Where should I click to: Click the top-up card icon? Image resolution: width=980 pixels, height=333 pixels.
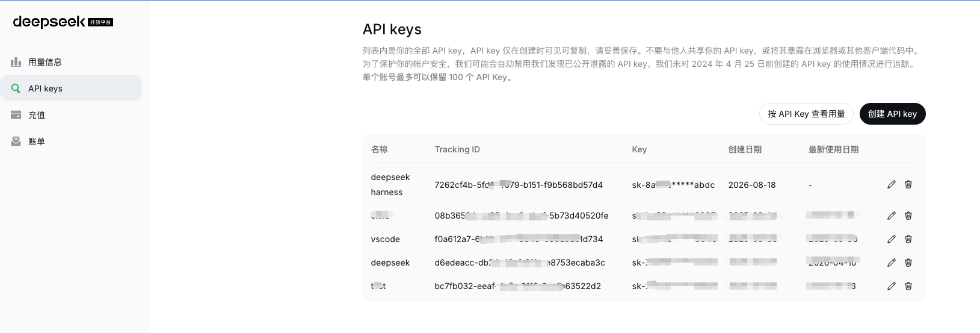pos(16,115)
